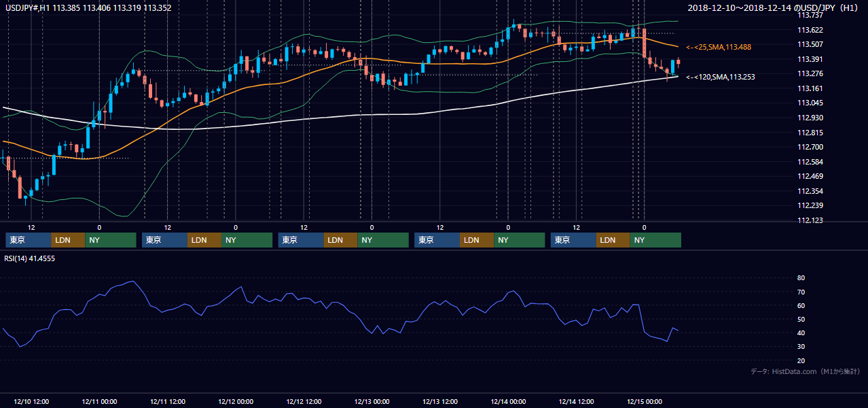Select the 12/10 12:00 time axis label
This screenshot has width=868, height=408.
pos(31,401)
